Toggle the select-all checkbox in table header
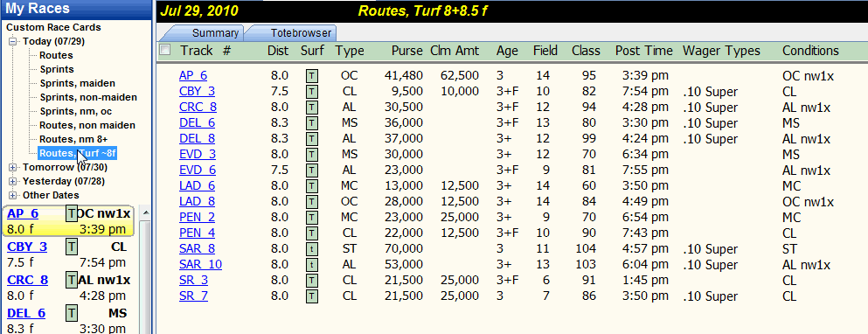The image size is (868, 334). [x=164, y=51]
